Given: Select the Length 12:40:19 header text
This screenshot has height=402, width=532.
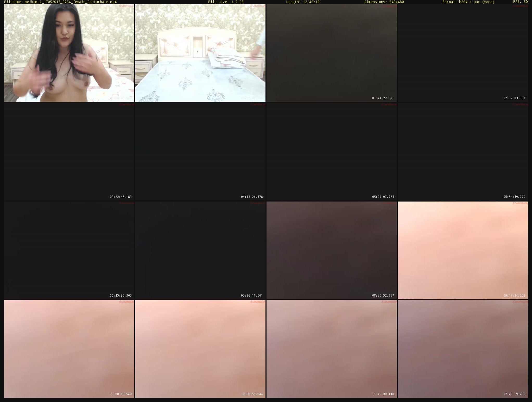Looking at the screenshot, I should (303, 2).
